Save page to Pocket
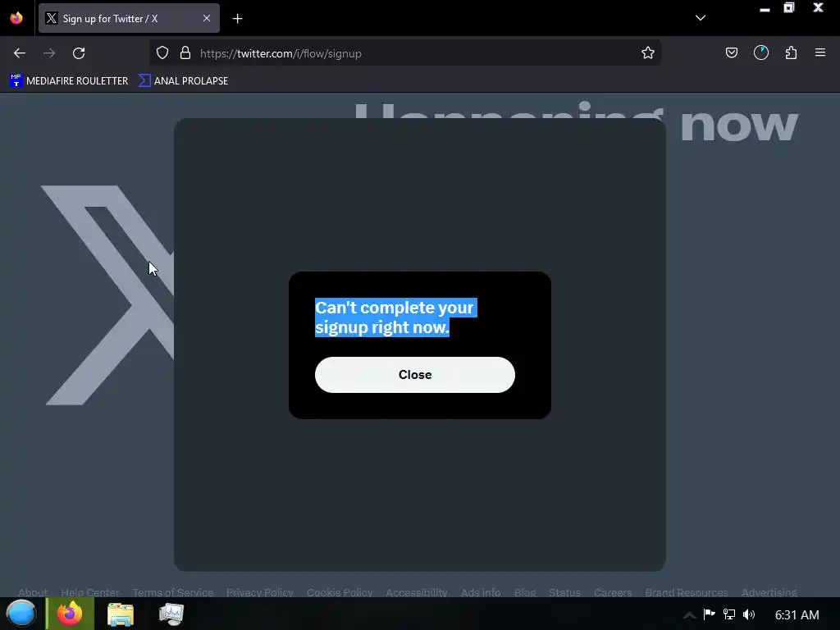This screenshot has width=840, height=630. coord(731,53)
